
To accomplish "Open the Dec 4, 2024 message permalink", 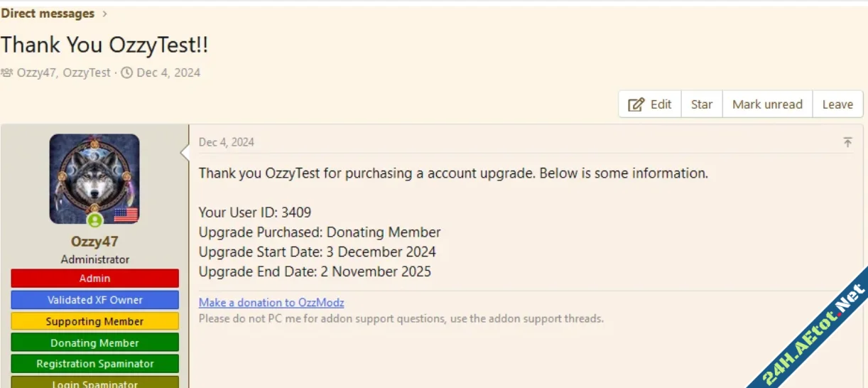I will (227, 142).
